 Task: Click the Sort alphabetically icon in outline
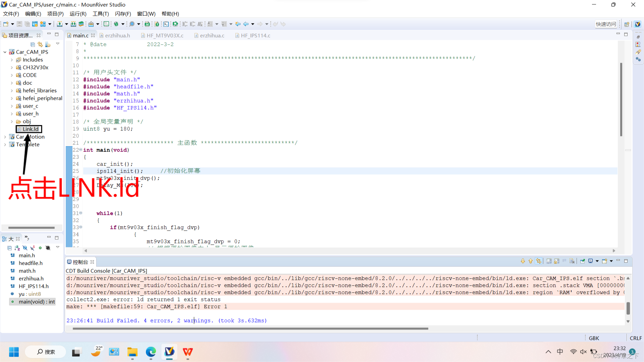tap(17, 248)
